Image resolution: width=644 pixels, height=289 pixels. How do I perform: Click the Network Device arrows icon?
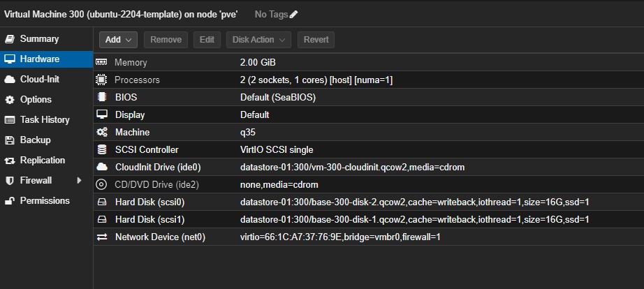click(x=102, y=237)
